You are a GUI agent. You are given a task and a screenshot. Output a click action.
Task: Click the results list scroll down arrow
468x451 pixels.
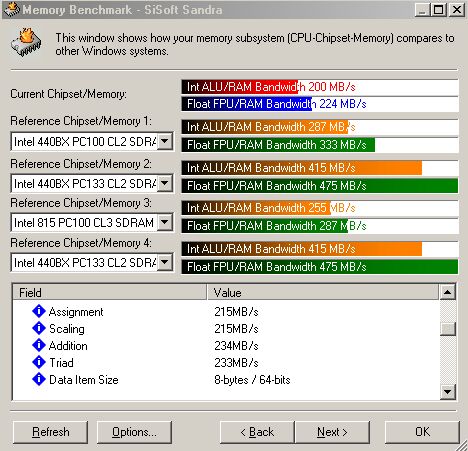click(447, 391)
